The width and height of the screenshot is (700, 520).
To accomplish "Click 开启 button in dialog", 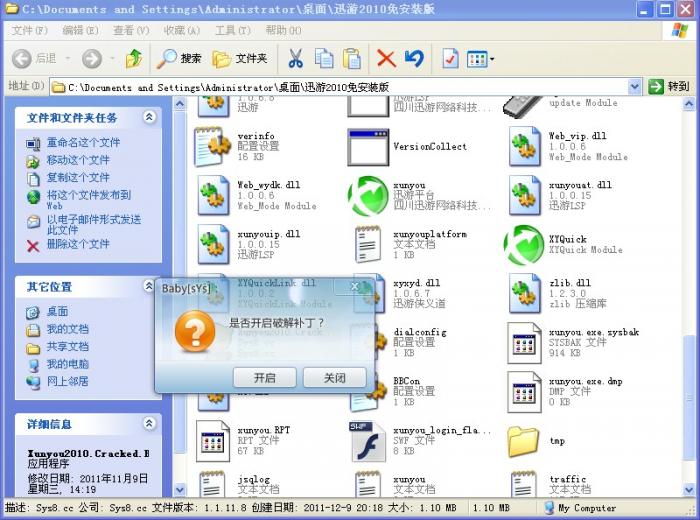I will pyautogui.click(x=265, y=378).
